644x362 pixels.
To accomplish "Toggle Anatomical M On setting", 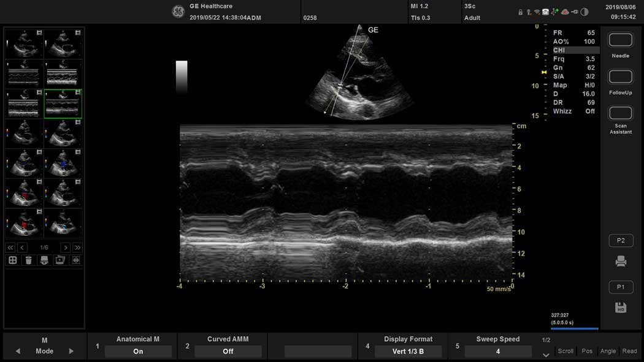I will 138,352.
